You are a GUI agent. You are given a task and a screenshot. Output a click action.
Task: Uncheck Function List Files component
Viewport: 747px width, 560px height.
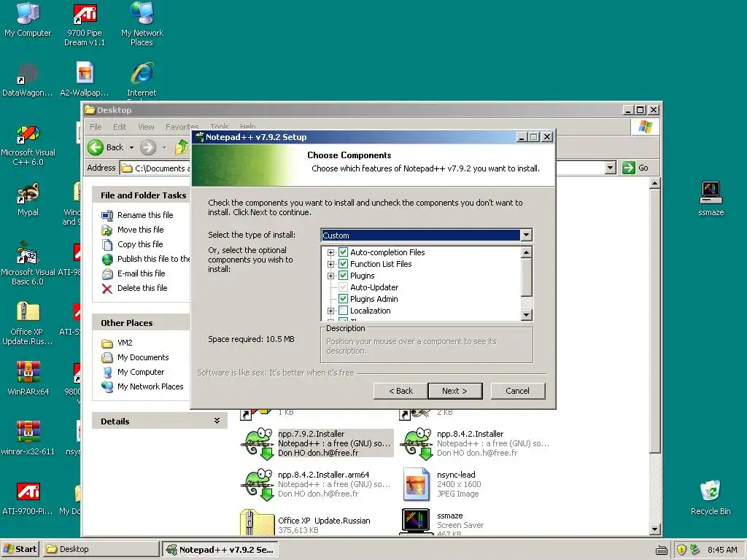[343, 264]
